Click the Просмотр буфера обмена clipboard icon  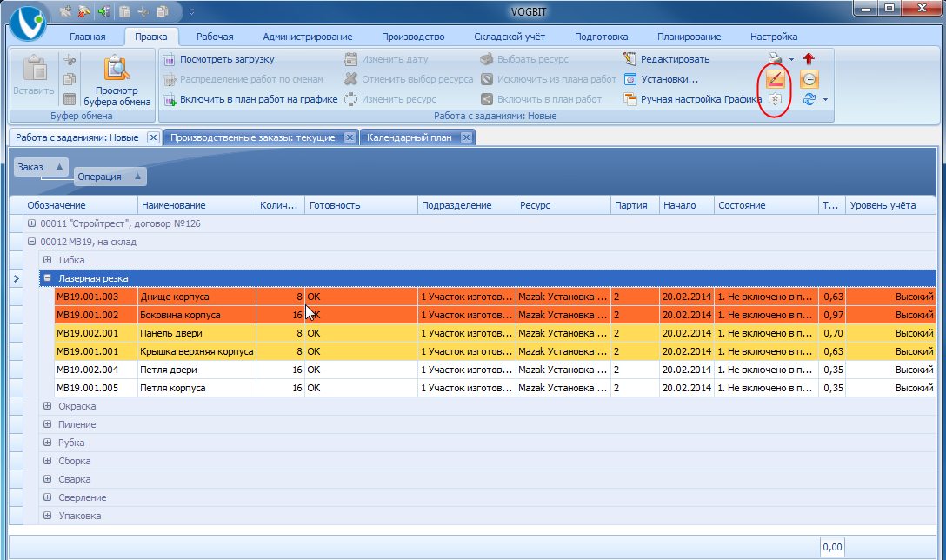[117, 68]
